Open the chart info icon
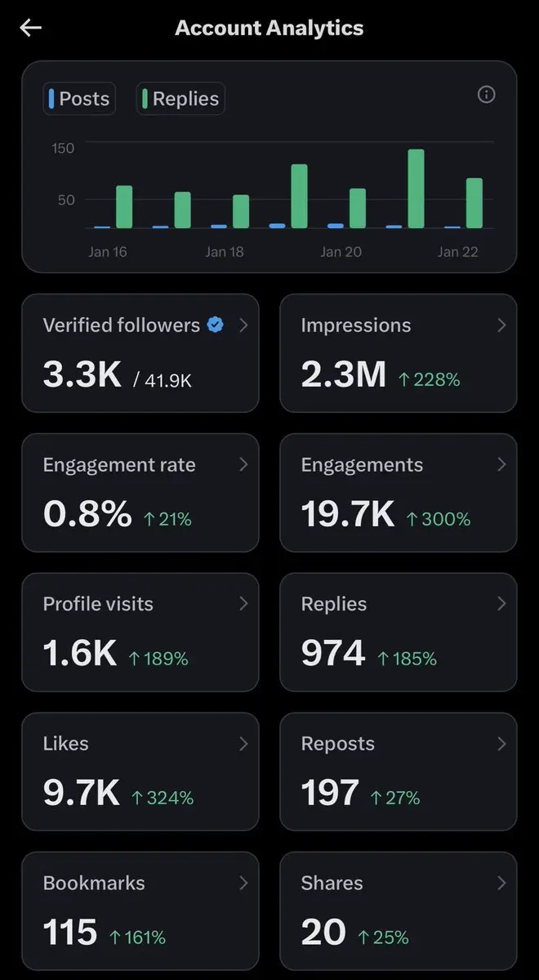539x980 pixels. [486, 95]
